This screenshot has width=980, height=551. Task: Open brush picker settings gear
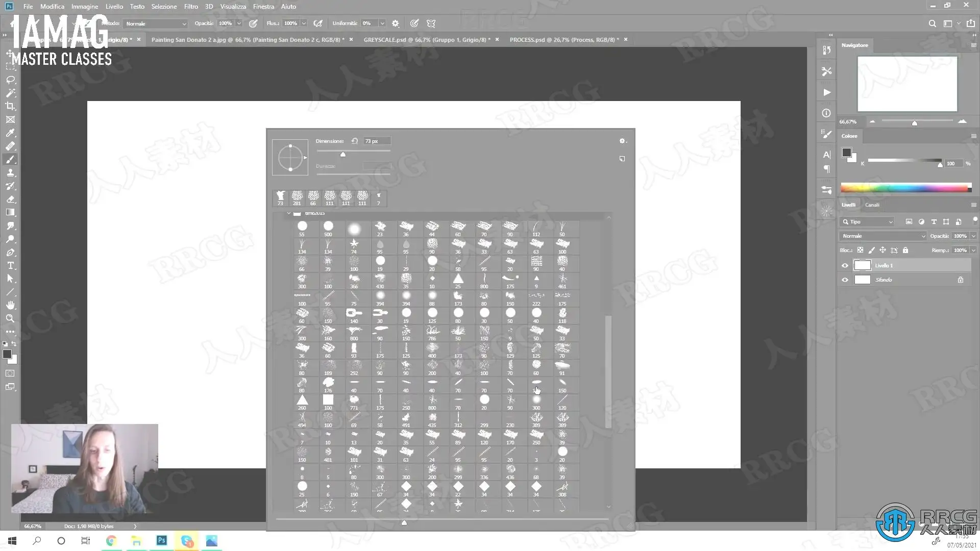tap(622, 141)
